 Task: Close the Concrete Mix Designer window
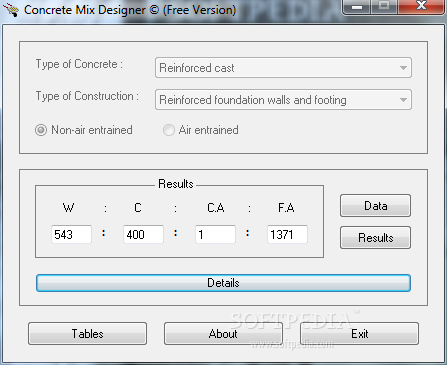pos(421,6)
